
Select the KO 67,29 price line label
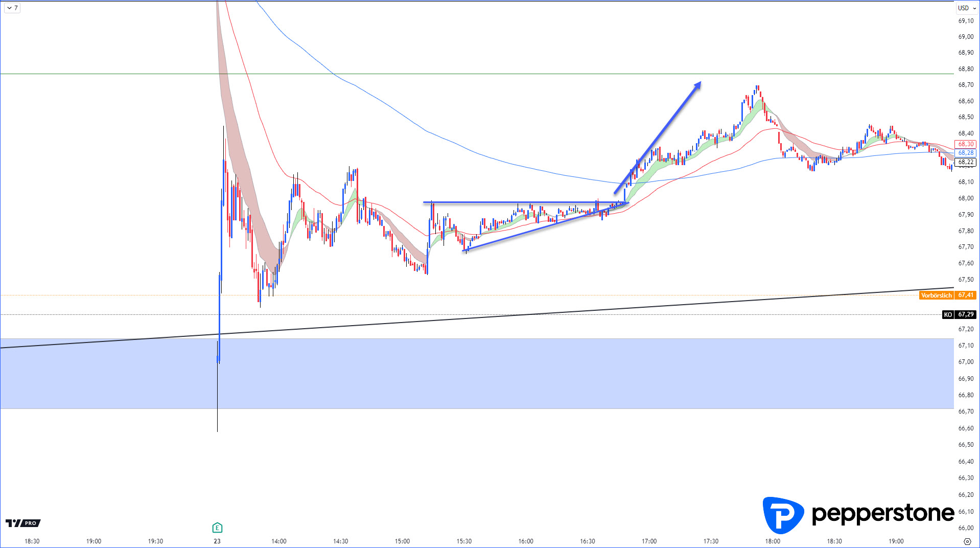959,314
